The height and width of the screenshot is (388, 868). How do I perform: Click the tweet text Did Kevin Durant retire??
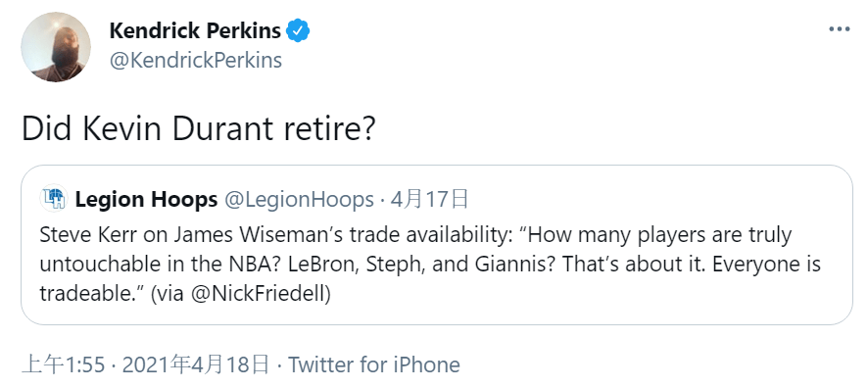coord(198,128)
